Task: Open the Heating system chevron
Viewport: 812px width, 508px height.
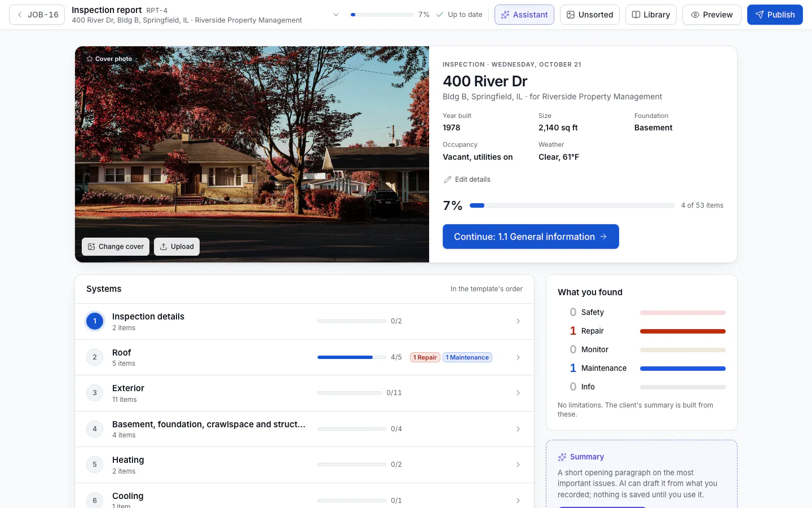Action: coord(518,465)
